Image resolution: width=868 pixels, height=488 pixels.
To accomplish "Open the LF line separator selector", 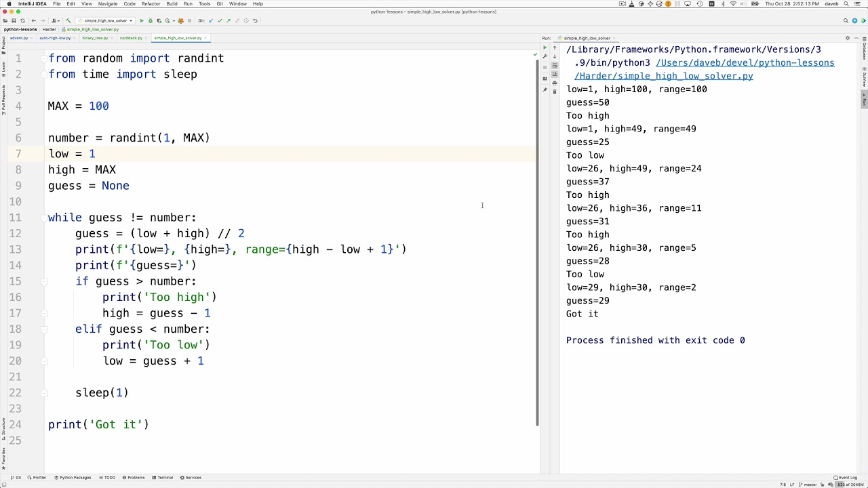I will pyautogui.click(x=791, y=485).
